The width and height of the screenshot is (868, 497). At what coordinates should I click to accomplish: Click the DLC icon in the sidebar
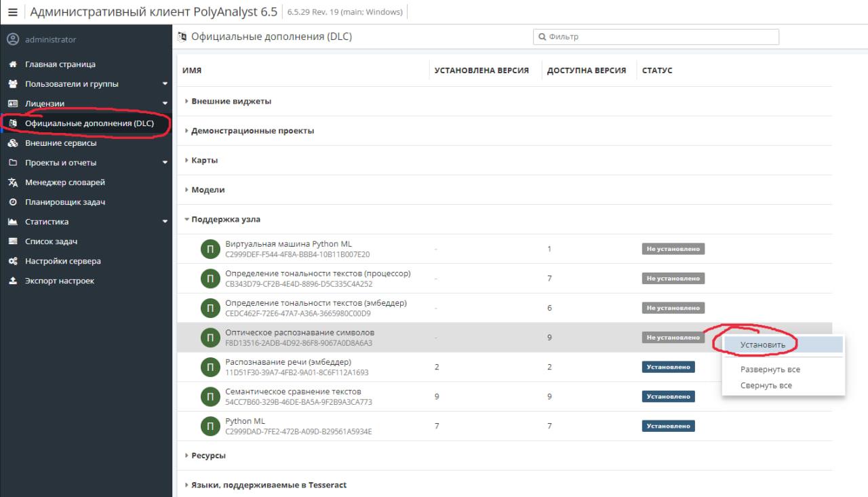(12, 123)
